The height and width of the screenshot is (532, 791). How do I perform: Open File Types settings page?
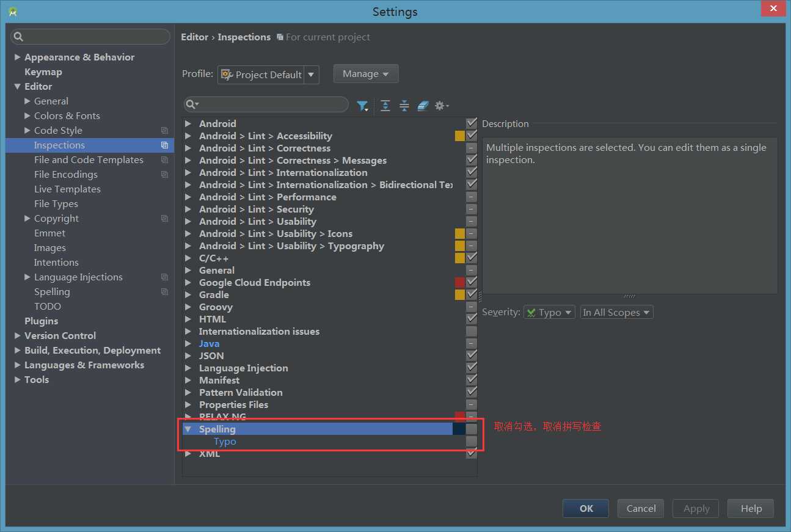(x=56, y=204)
